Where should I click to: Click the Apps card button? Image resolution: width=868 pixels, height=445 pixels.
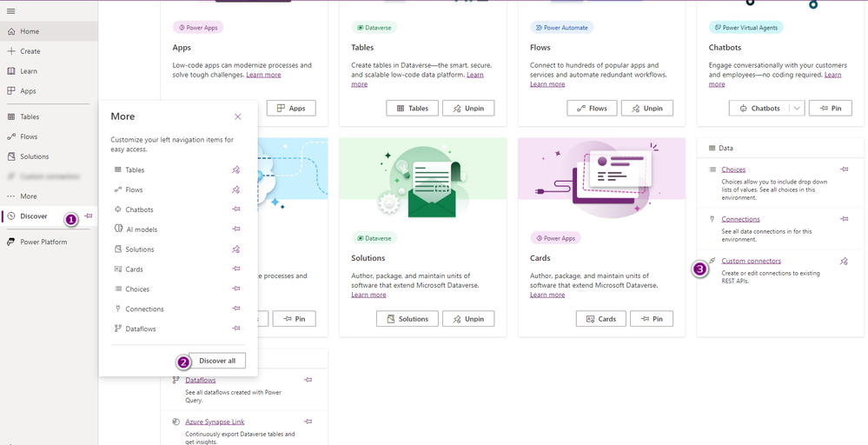tap(291, 108)
